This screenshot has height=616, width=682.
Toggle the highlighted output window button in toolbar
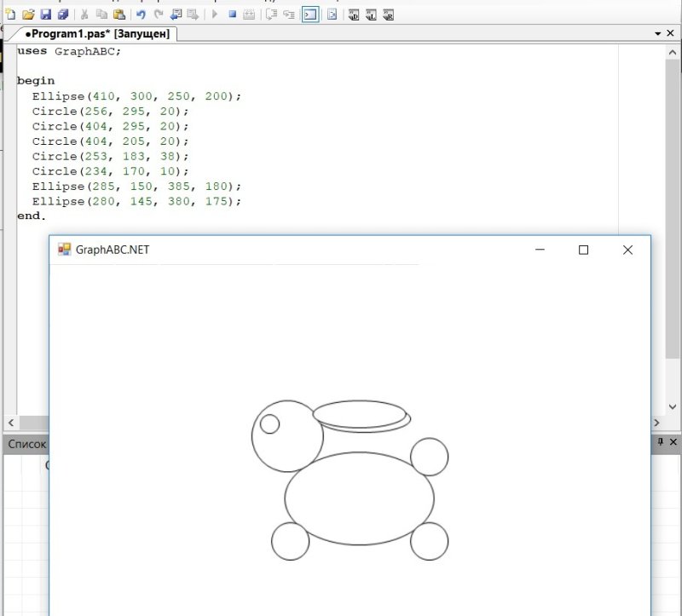tap(310, 14)
